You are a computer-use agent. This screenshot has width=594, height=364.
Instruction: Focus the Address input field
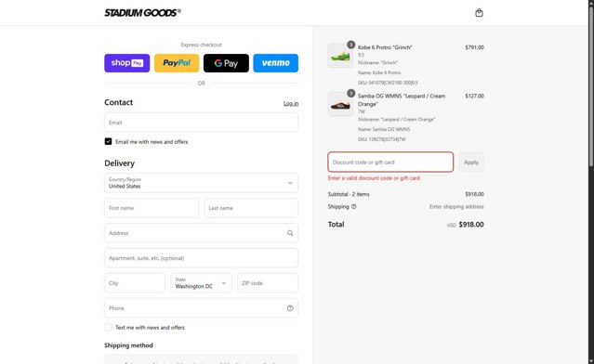pyautogui.click(x=201, y=233)
